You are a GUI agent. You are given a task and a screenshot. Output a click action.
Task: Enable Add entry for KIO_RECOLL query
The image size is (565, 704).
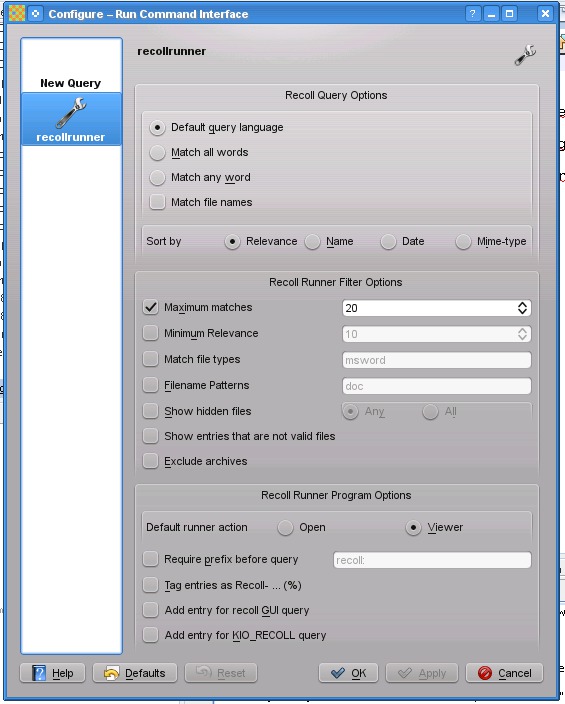click(150, 635)
